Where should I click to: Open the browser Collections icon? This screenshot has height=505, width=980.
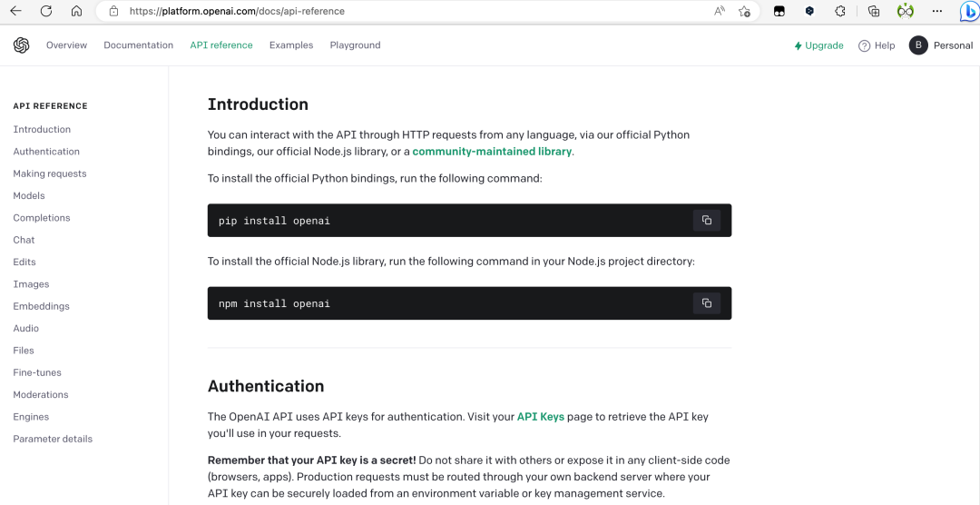click(x=873, y=11)
